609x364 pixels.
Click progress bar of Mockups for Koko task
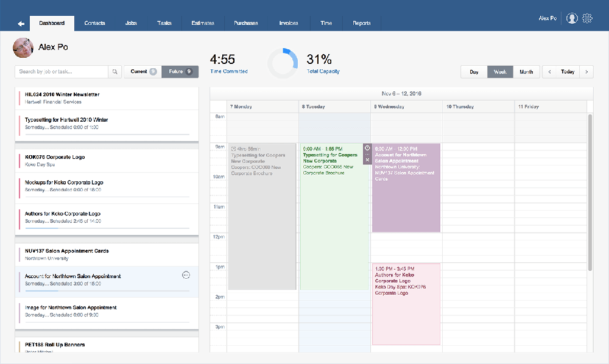(x=107, y=197)
